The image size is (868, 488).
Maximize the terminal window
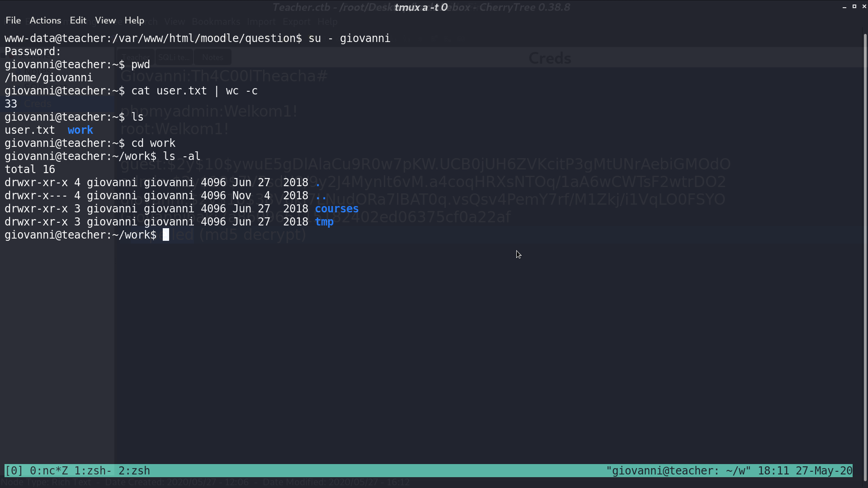(x=854, y=7)
